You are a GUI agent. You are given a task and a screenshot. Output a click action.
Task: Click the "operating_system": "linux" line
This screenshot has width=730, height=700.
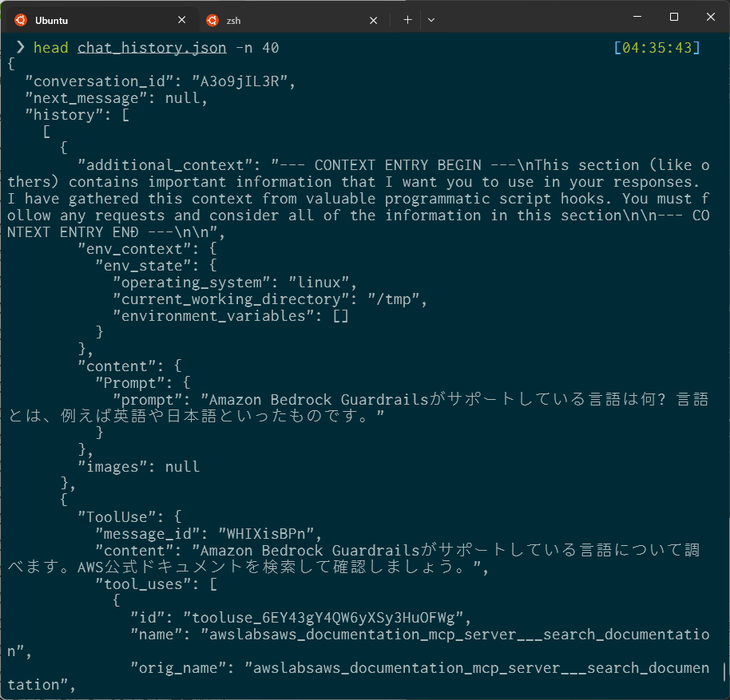pos(235,283)
